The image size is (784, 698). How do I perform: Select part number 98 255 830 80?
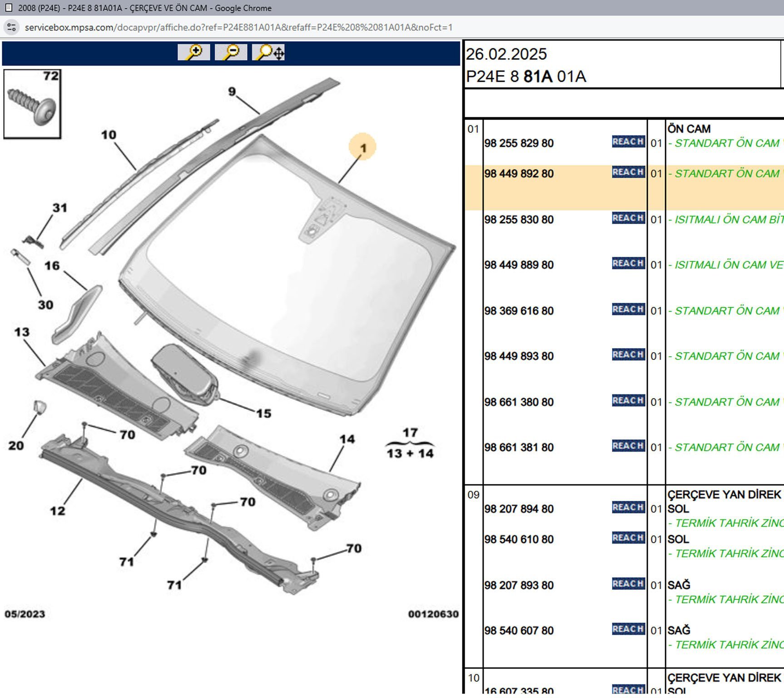coord(519,220)
